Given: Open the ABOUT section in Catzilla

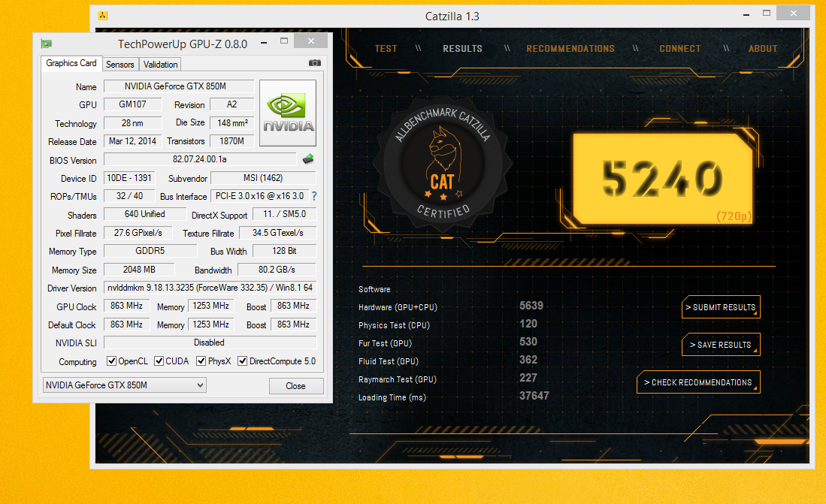Looking at the screenshot, I should click(x=763, y=49).
